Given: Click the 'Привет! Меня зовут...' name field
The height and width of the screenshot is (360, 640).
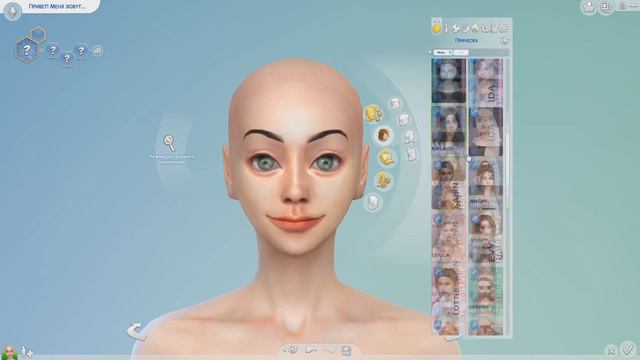Looking at the screenshot, I should coord(57,7).
